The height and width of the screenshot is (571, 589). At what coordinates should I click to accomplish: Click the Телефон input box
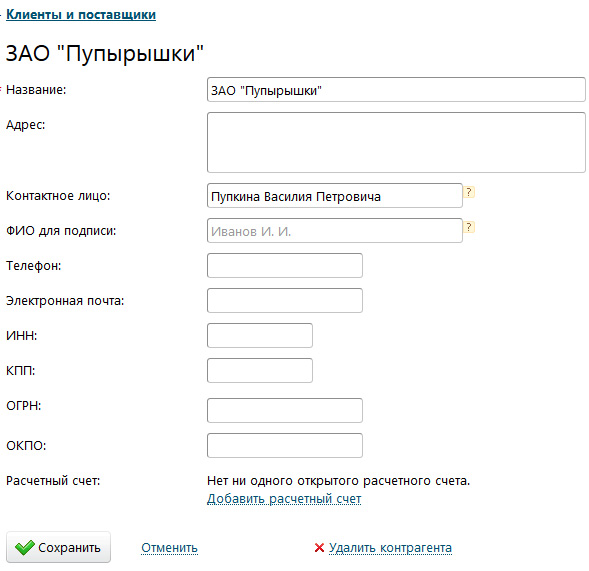coord(285,266)
